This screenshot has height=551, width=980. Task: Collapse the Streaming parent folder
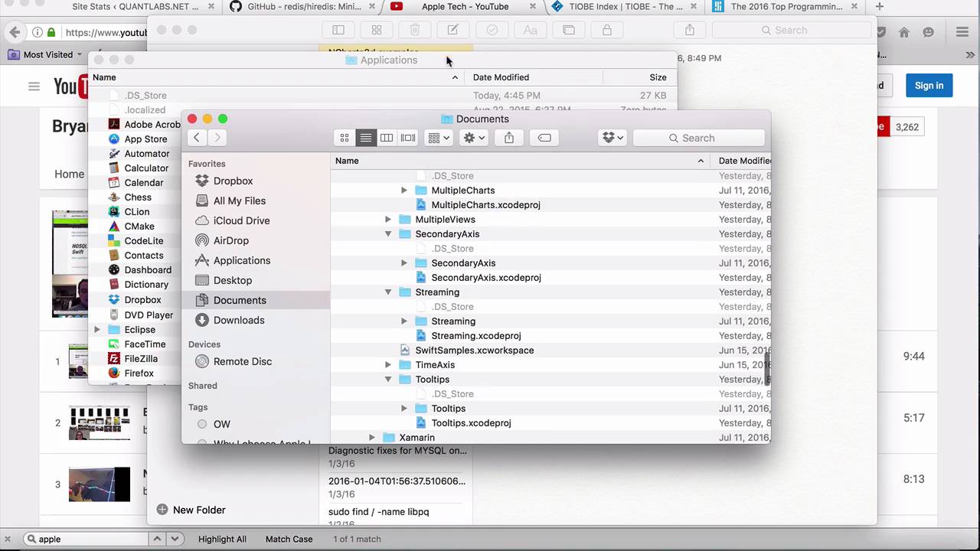click(387, 292)
